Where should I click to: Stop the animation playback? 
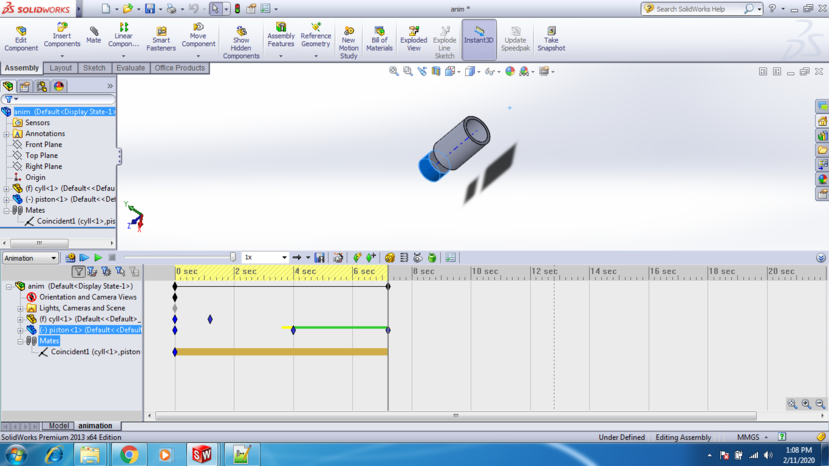112,258
